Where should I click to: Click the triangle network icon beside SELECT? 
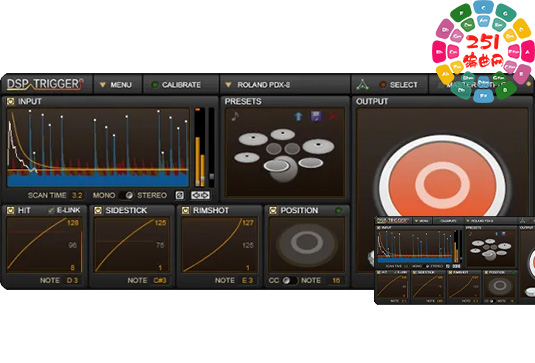(x=362, y=84)
